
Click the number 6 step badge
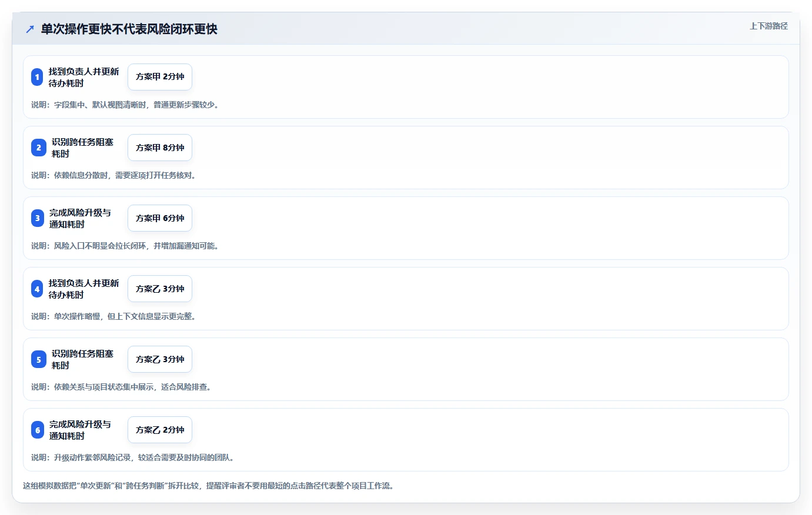pos(37,430)
